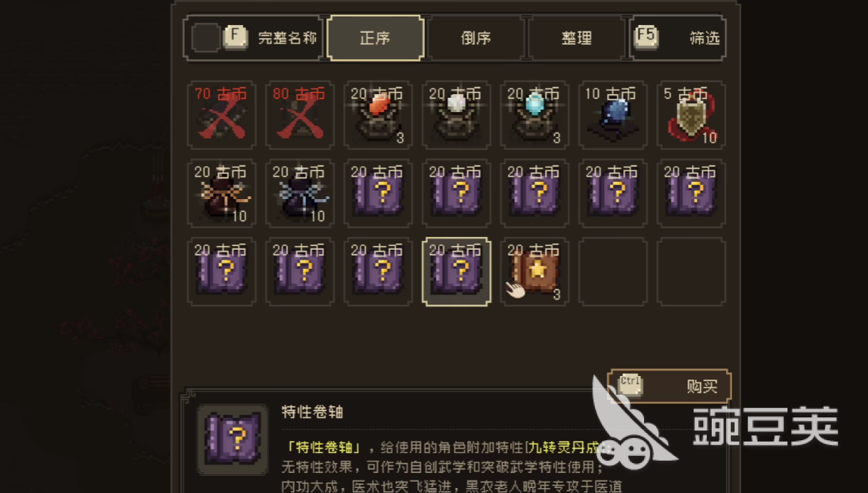Select the brown star book item
Viewport: 868px width, 493px height.
[x=535, y=272]
